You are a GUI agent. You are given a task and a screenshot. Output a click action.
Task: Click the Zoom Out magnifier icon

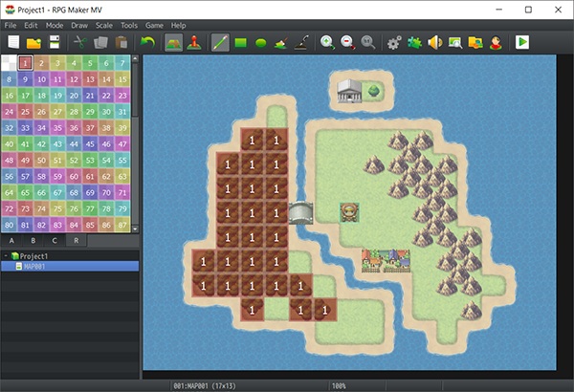pyautogui.click(x=348, y=42)
